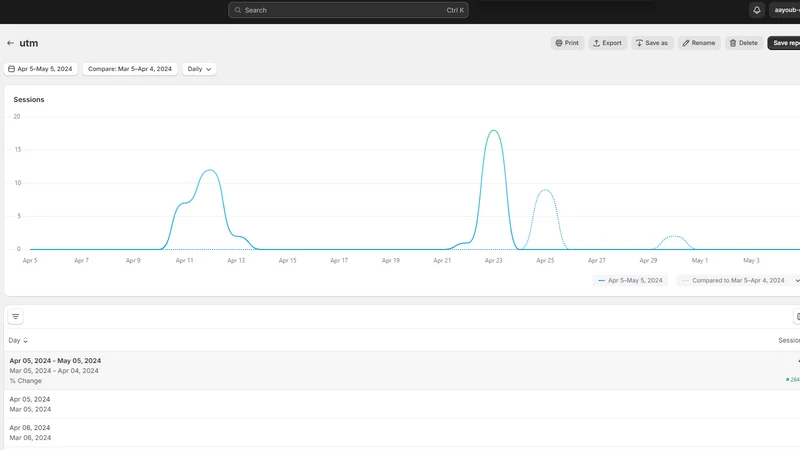Viewport: 800px width, 450px height.
Task: Rename the utm report
Action: click(698, 43)
